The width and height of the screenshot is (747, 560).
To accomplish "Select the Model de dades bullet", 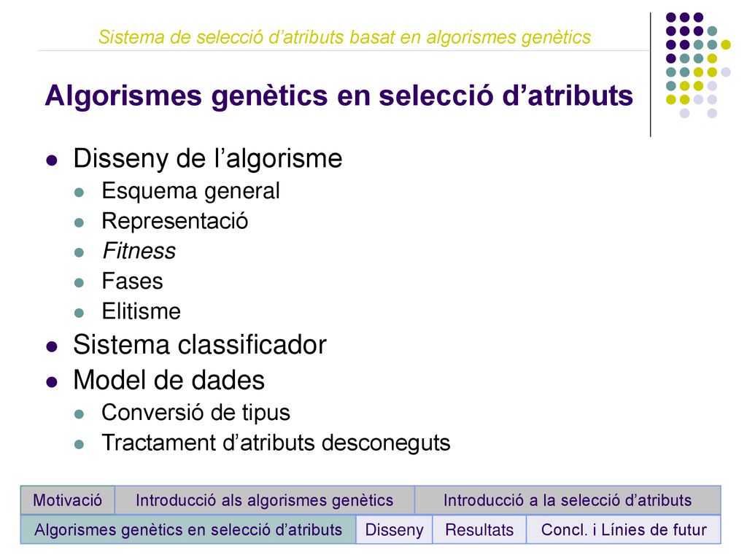I will [x=169, y=381].
